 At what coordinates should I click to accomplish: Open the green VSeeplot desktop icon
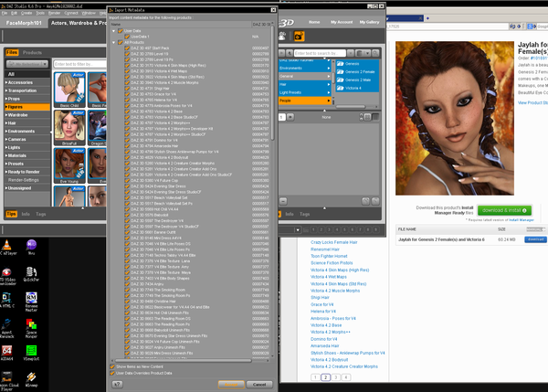pos(31,353)
